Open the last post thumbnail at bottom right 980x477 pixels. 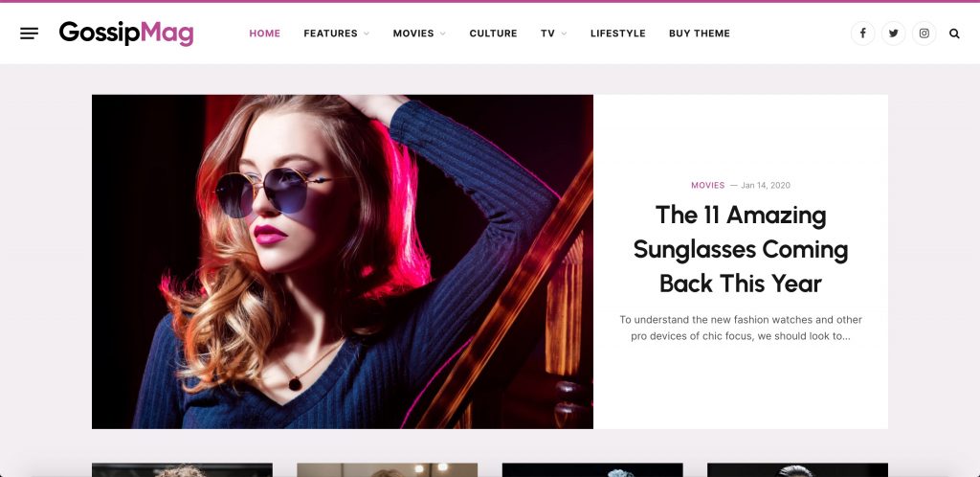tap(797, 470)
